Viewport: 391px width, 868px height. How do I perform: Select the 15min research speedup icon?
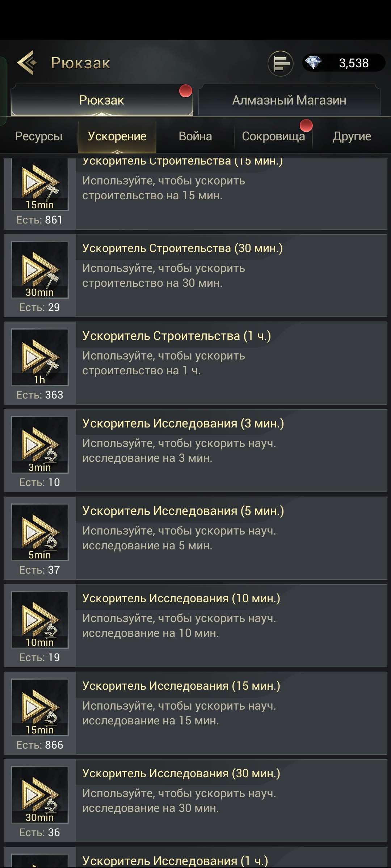40,707
